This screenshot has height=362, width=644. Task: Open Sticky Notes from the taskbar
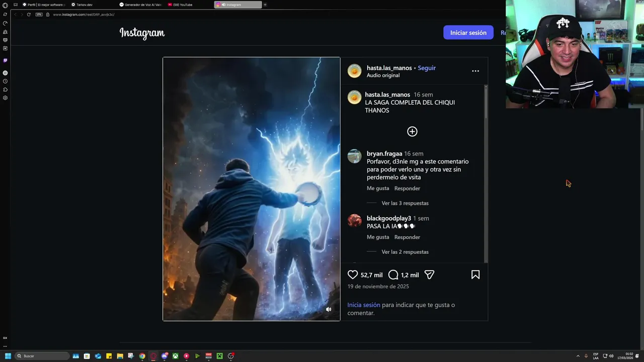(109, 356)
